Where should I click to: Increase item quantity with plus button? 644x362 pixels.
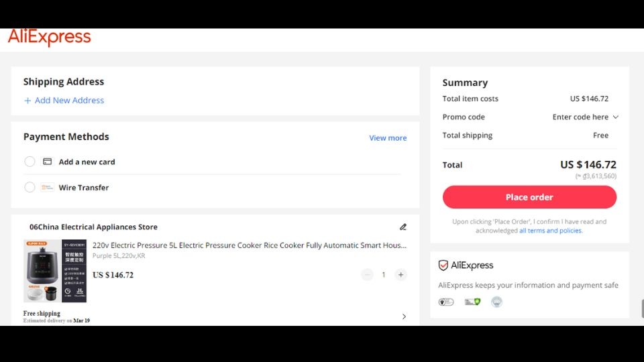[400, 274]
